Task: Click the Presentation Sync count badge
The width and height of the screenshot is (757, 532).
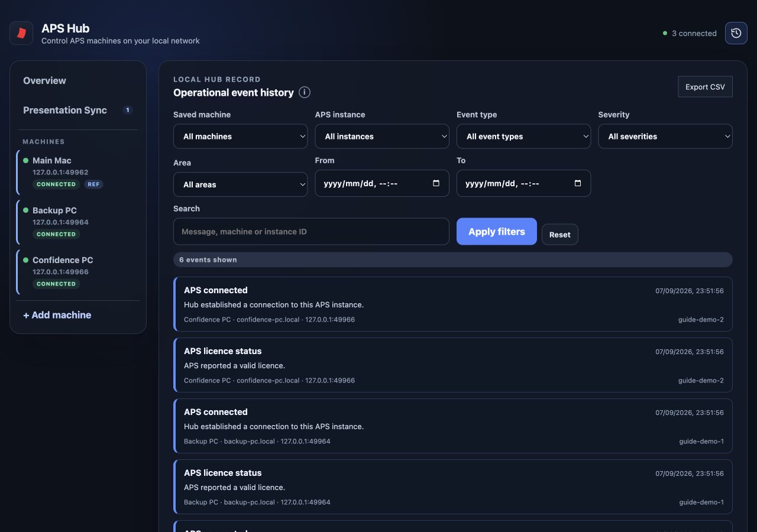Action: 127,110
